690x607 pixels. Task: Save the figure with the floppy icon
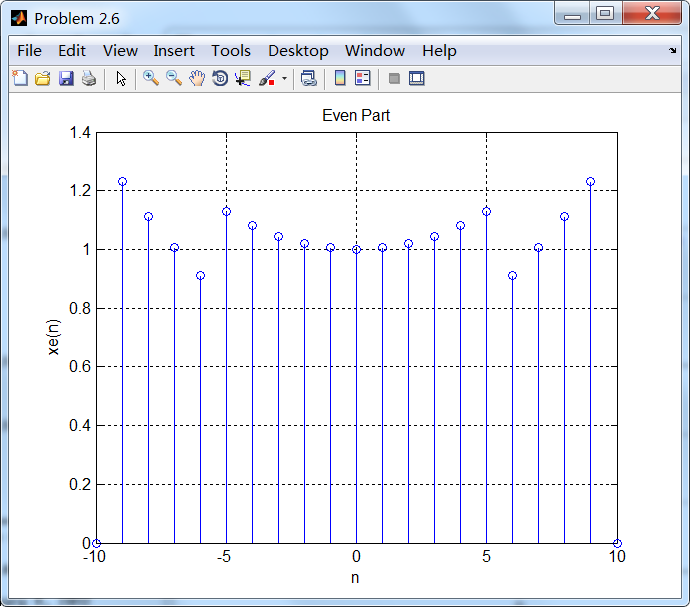coord(66,78)
